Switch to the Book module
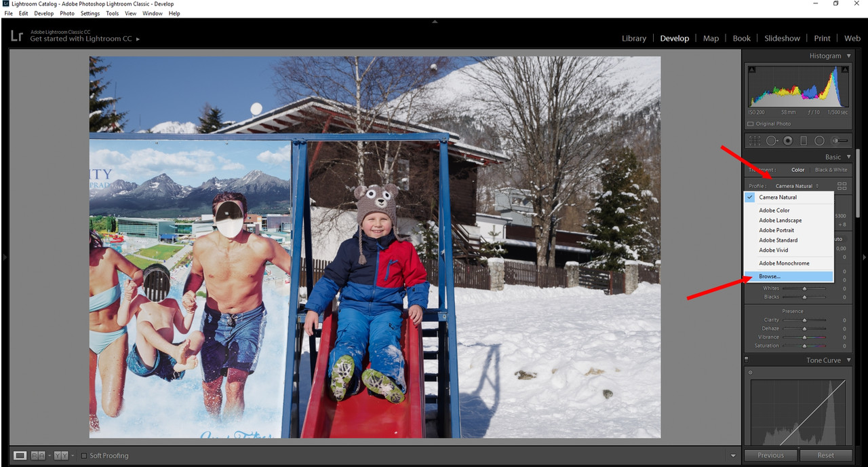 click(742, 38)
